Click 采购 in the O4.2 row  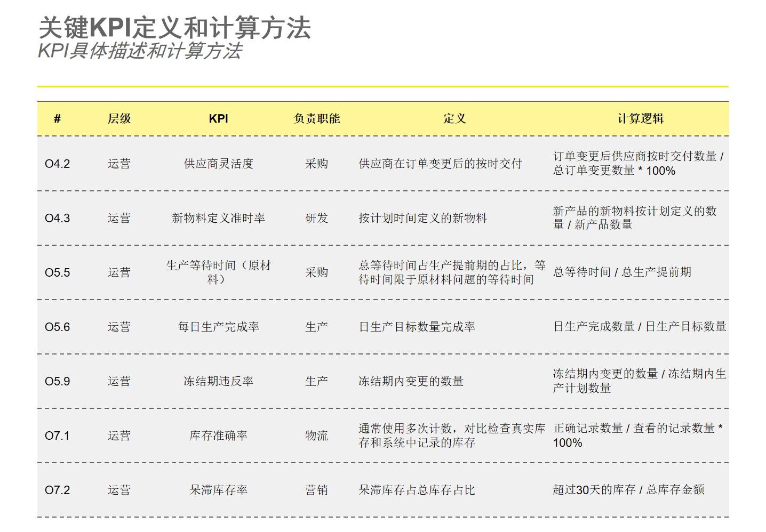[x=316, y=164]
